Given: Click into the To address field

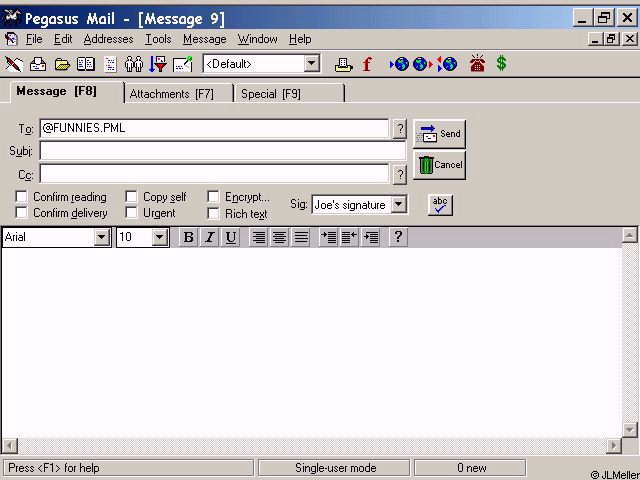Looking at the screenshot, I should (214, 129).
